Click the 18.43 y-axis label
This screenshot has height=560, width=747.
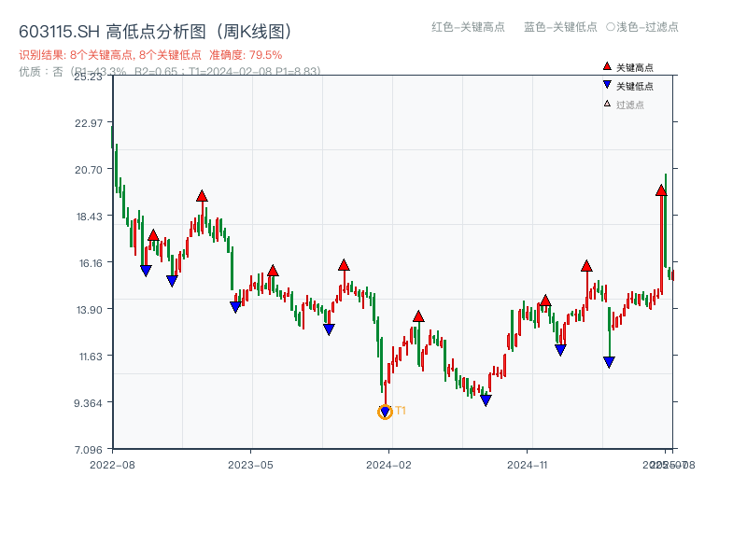[x=89, y=217]
